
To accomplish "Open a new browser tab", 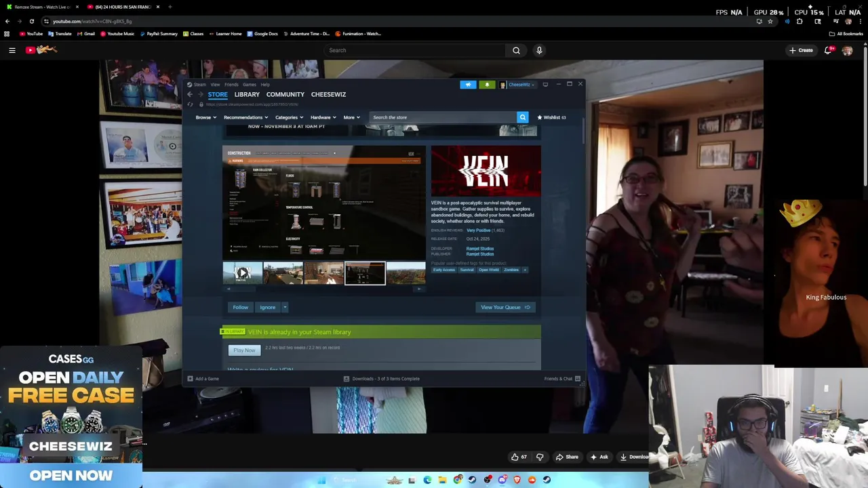I will pos(170,7).
